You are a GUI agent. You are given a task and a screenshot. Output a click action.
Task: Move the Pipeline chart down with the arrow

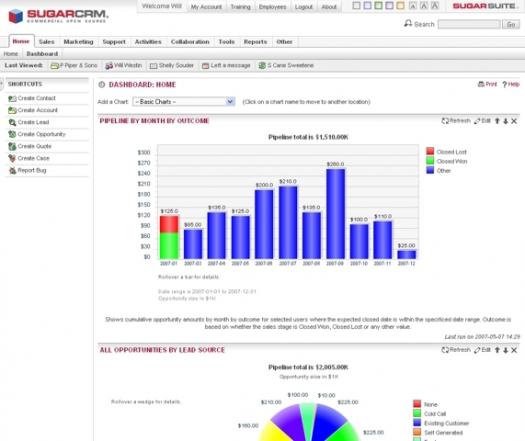point(506,121)
